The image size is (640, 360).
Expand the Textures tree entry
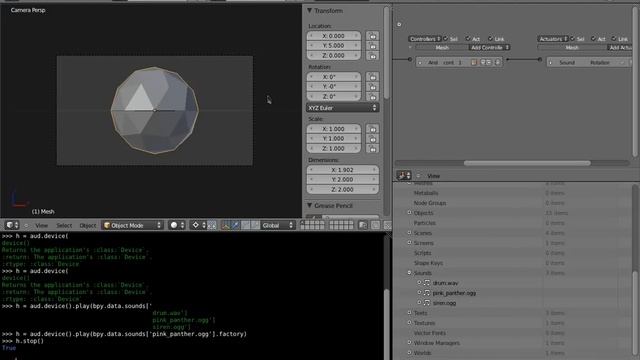point(409,323)
